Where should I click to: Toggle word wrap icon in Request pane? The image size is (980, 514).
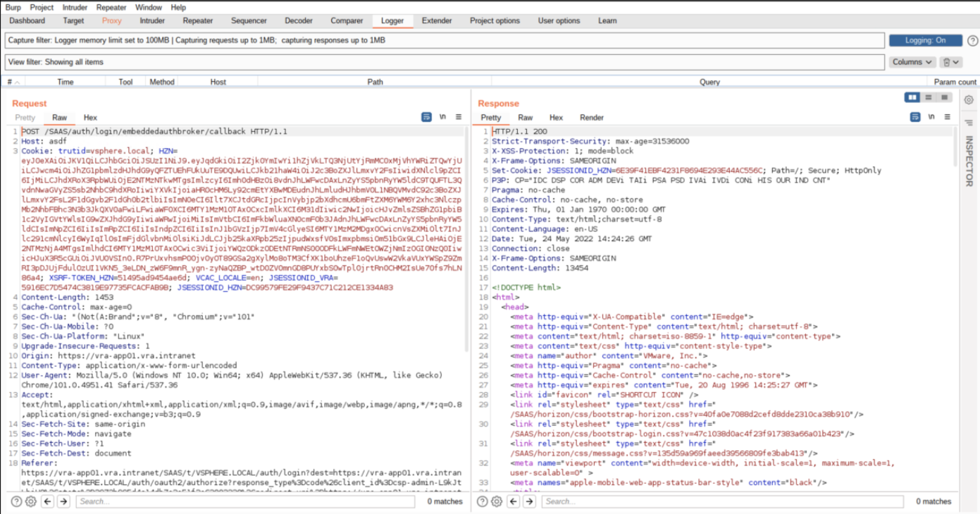[x=426, y=117]
